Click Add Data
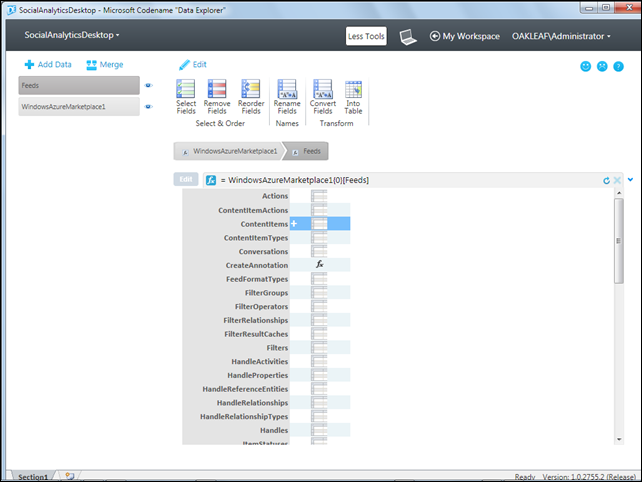 (x=48, y=64)
